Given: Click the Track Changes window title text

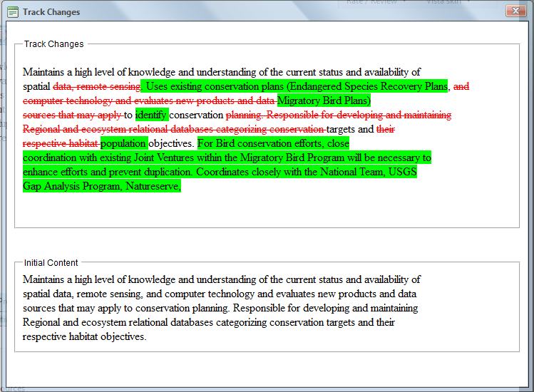Looking at the screenshot, I should [51, 12].
